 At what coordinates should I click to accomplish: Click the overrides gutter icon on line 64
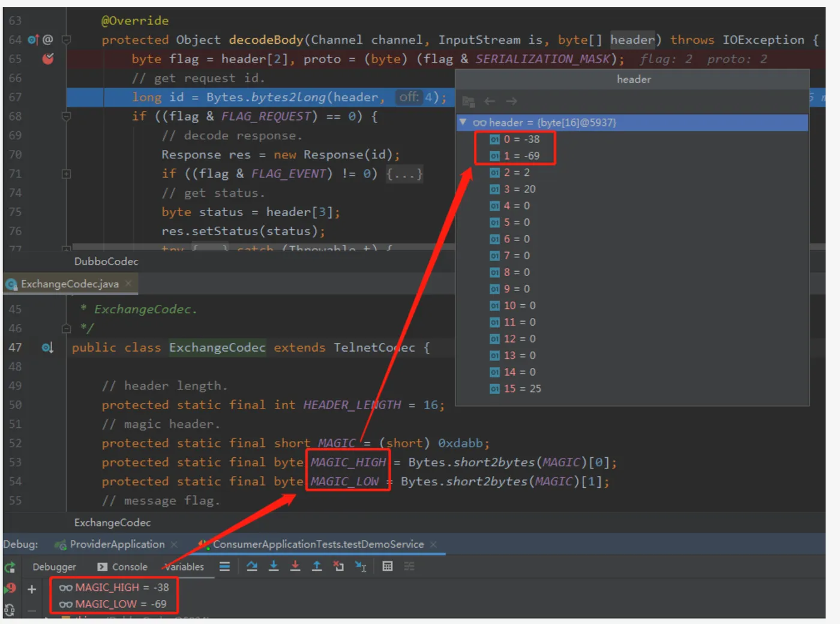(33, 40)
